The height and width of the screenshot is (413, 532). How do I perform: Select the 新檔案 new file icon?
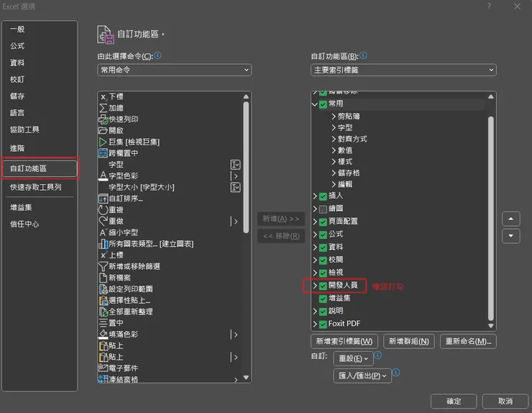(x=103, y=278)
